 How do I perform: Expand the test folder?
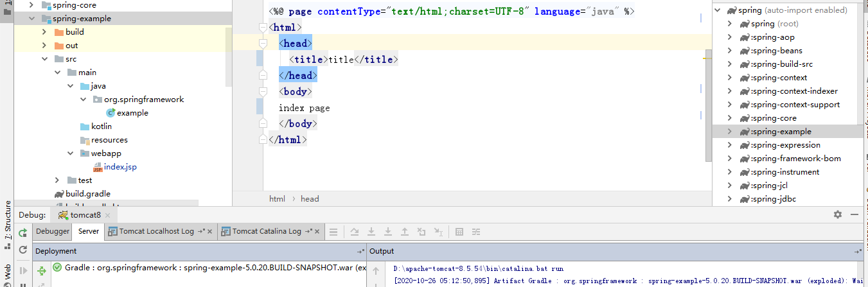point(57,180)
